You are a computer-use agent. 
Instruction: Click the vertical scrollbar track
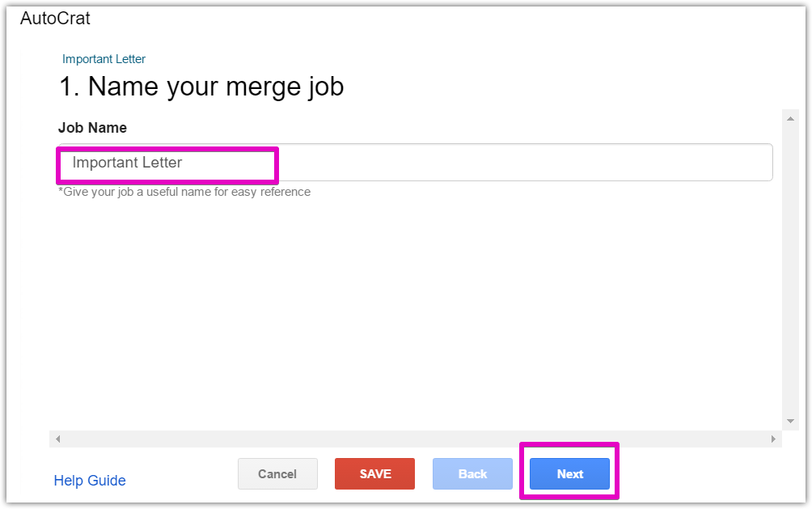point(791,267)
